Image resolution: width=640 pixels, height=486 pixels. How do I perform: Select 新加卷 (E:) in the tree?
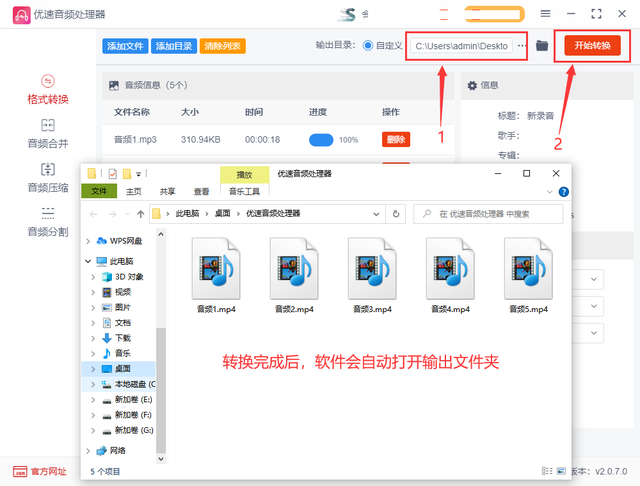pos(133,399)
